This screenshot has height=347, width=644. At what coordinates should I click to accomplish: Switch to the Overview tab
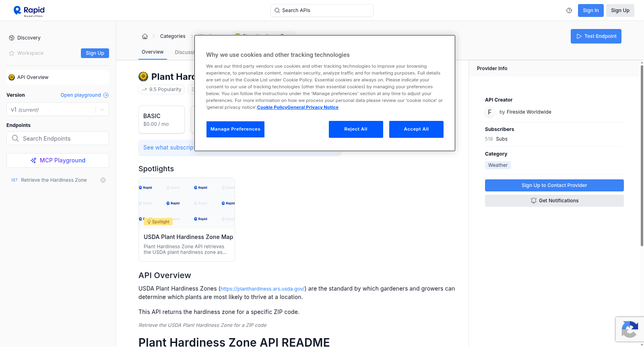click(x=153, y=52)
